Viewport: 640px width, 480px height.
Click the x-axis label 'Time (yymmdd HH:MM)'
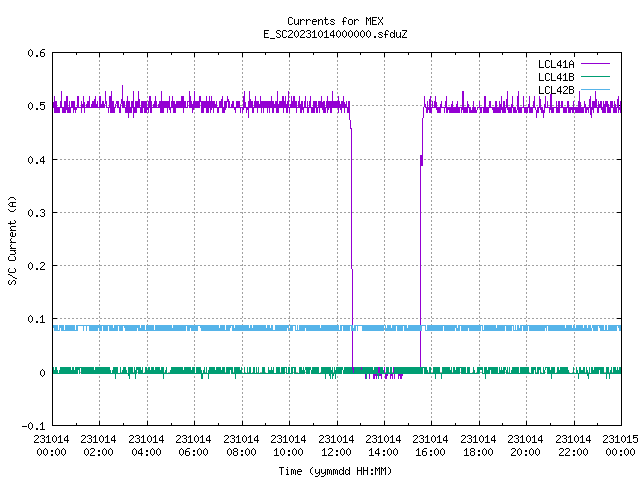point(335,471)
